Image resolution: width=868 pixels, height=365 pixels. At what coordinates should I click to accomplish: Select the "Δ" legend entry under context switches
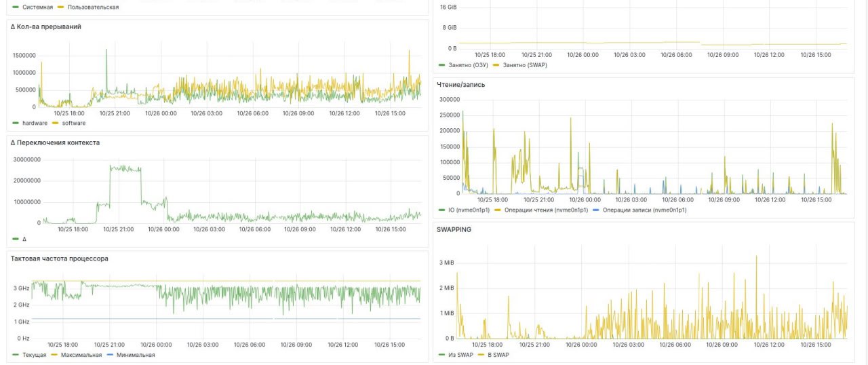click(x=24, y=239)
